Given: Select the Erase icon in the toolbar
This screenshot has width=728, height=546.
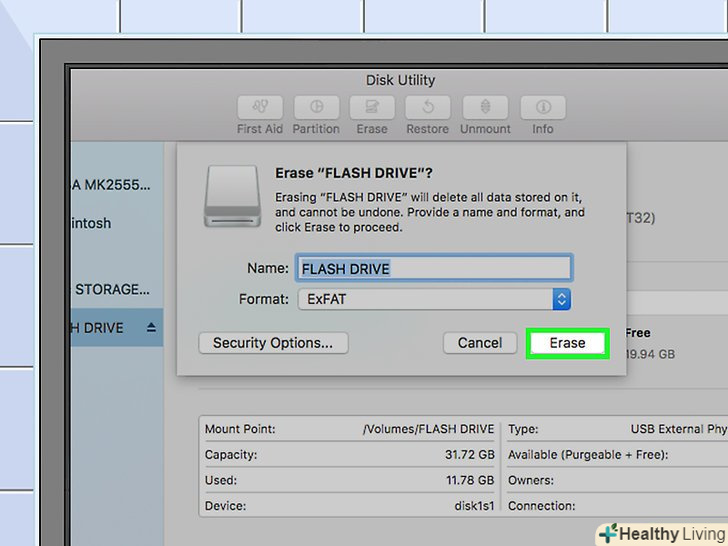Looking at the screenshot, I should pyautogui.click(x=372, y=108).
